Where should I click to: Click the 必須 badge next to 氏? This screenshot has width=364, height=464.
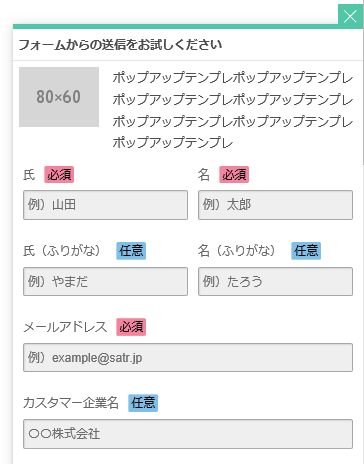coord(59,175)
